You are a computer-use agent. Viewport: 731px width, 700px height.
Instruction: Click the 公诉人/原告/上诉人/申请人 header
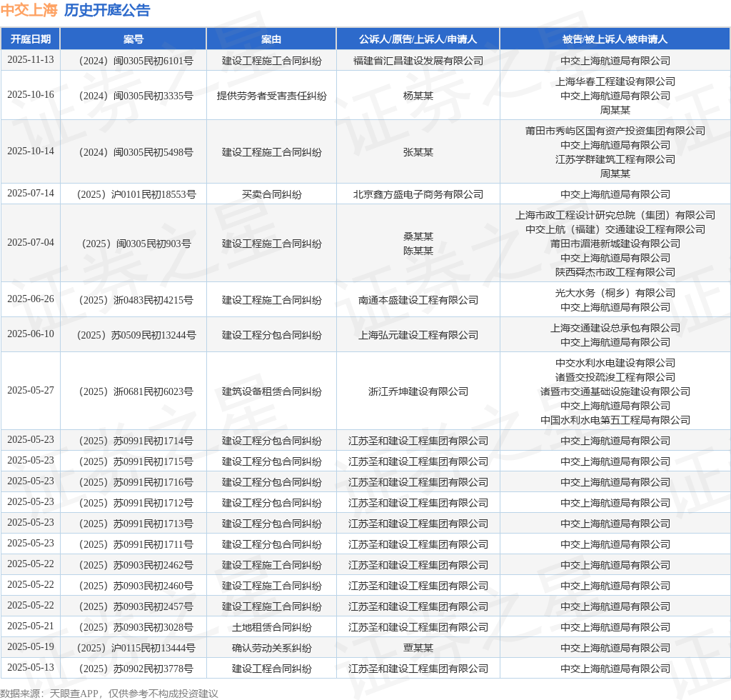418,39
